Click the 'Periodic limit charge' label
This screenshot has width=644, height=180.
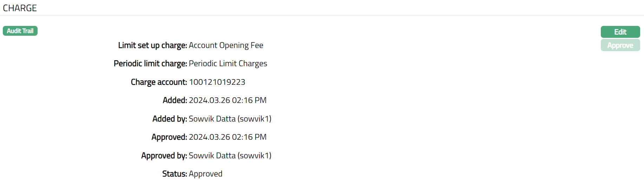150,64
